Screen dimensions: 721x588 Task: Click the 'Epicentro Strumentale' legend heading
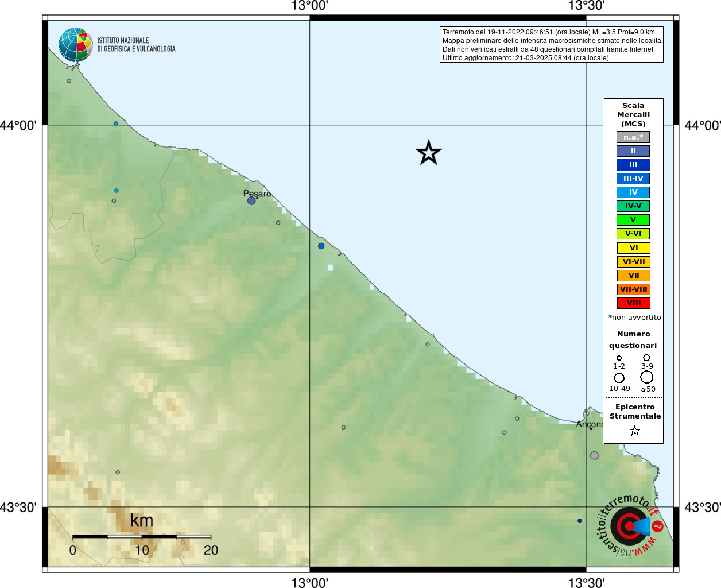coord(635,412)
